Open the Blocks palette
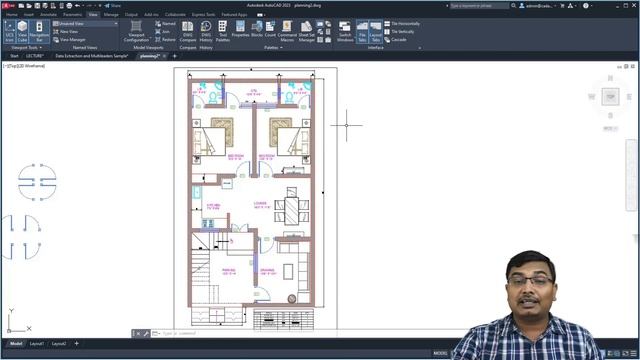Viewport: 640px width, 360px height. (x=257, y=29)
